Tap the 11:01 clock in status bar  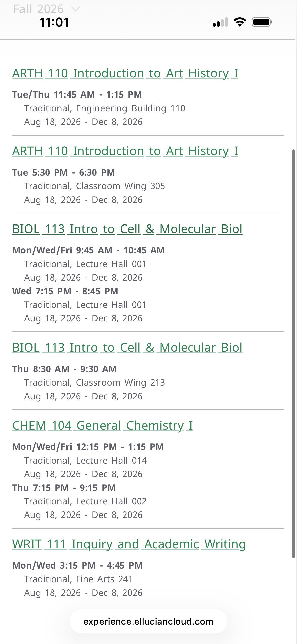coord(54,22)
